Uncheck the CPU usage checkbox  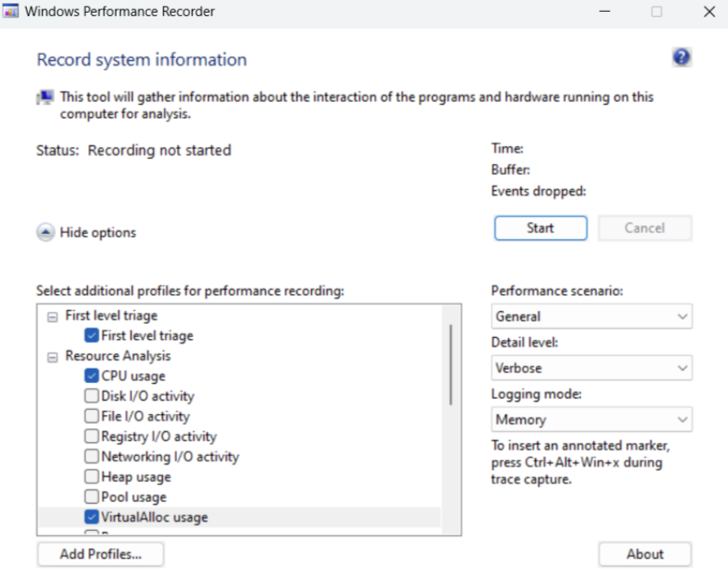(91, 375)
